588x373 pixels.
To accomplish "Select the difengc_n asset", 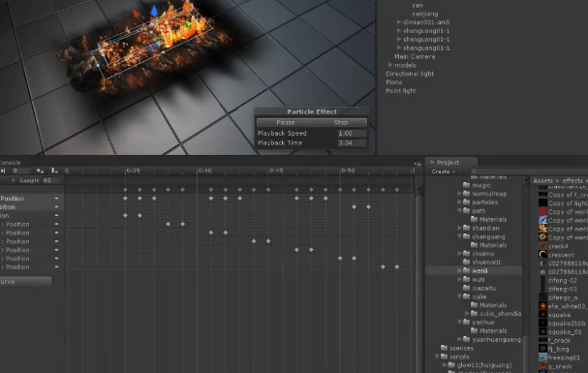I will (563, 297).
